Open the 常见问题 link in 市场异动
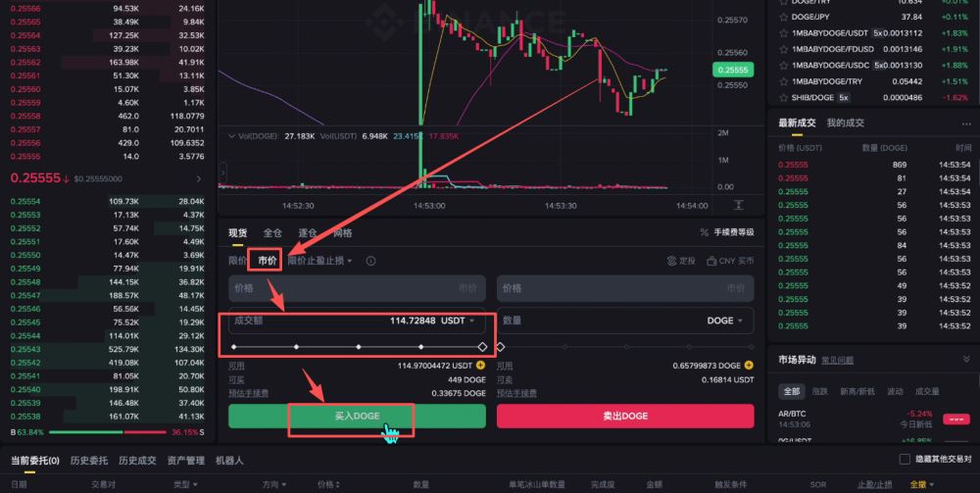980x493 pixels. [x=838, y=360]
